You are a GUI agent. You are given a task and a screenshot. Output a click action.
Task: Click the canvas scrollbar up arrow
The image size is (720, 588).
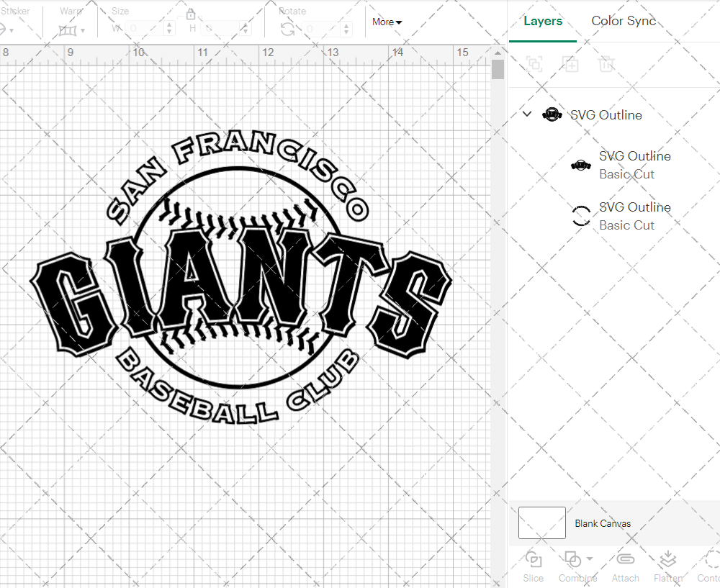pos(498,53)
